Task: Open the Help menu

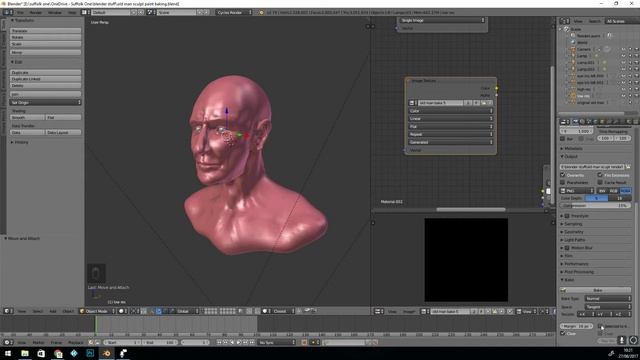Action: (x=72, y=13)
